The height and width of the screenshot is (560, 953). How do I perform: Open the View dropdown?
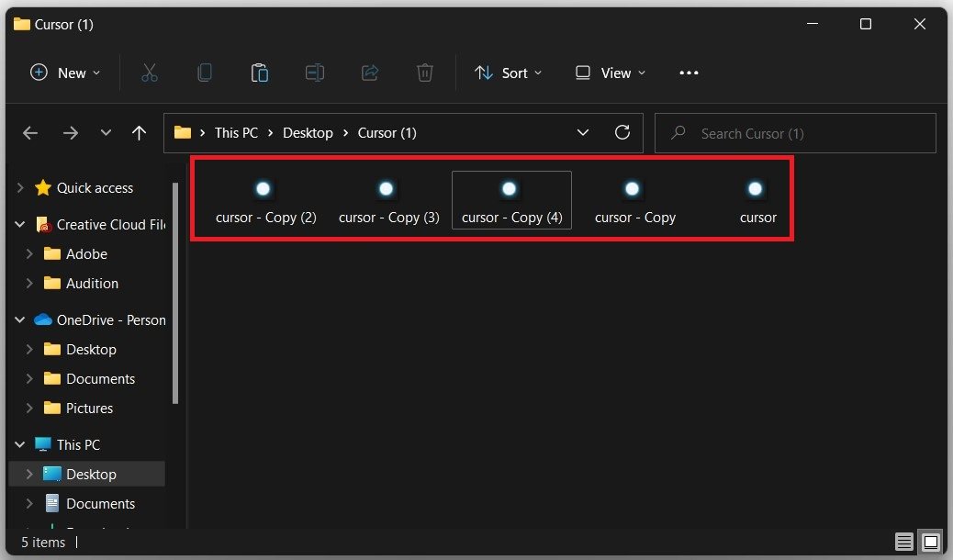click(610, 73)
